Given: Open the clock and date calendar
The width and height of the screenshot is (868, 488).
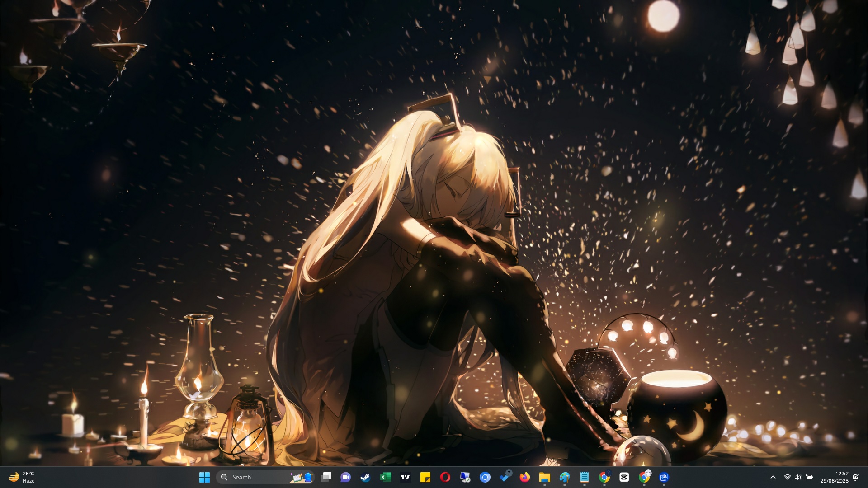Looking at the screenshot, I should 835,477.
